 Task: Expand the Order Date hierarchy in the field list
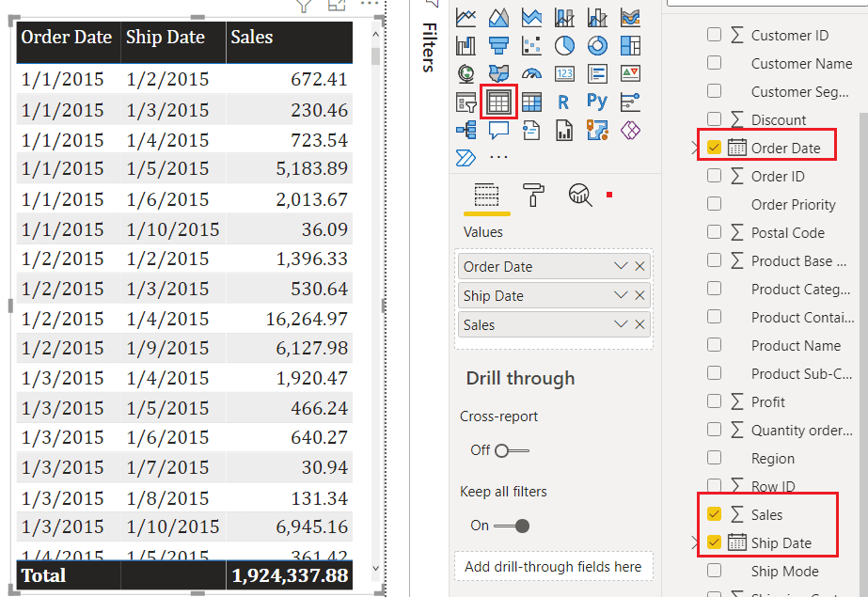click(695, 146)
